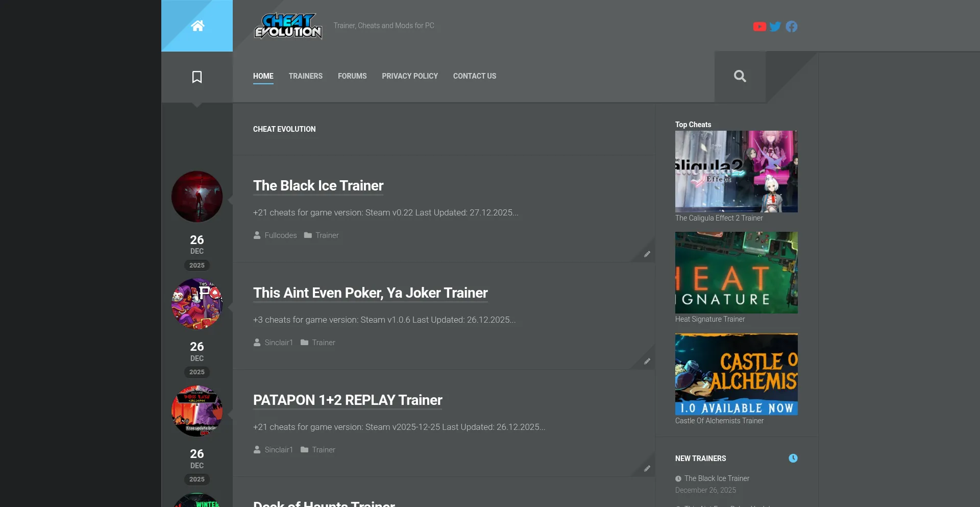The image size is (980, 507).
Task: Open This Aint Even Poker trainer title
Action: (370, 293)
